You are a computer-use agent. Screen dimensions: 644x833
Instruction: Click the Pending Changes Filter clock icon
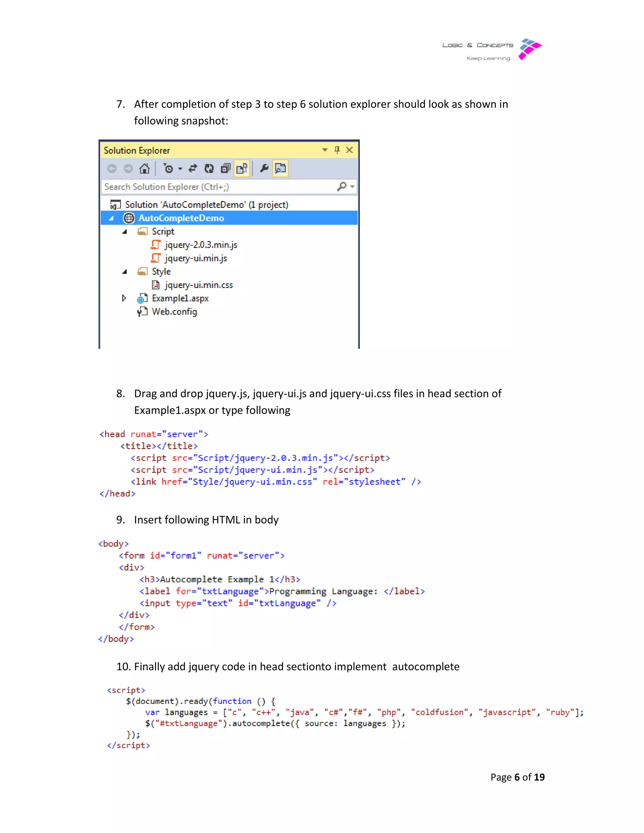168,168
